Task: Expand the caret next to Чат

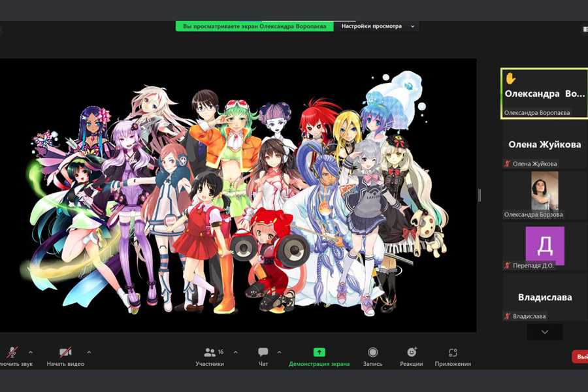Action: (279, 353)
